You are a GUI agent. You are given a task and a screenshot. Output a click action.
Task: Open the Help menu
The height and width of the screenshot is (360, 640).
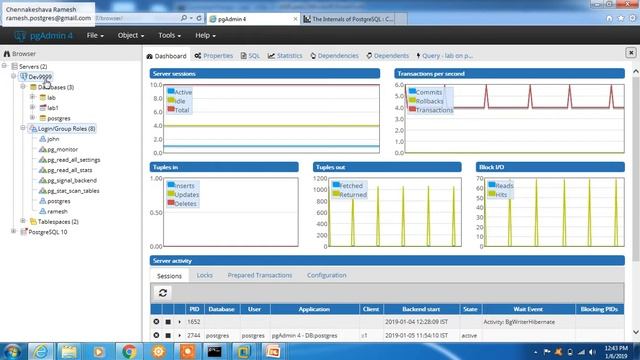click(205, 36)
